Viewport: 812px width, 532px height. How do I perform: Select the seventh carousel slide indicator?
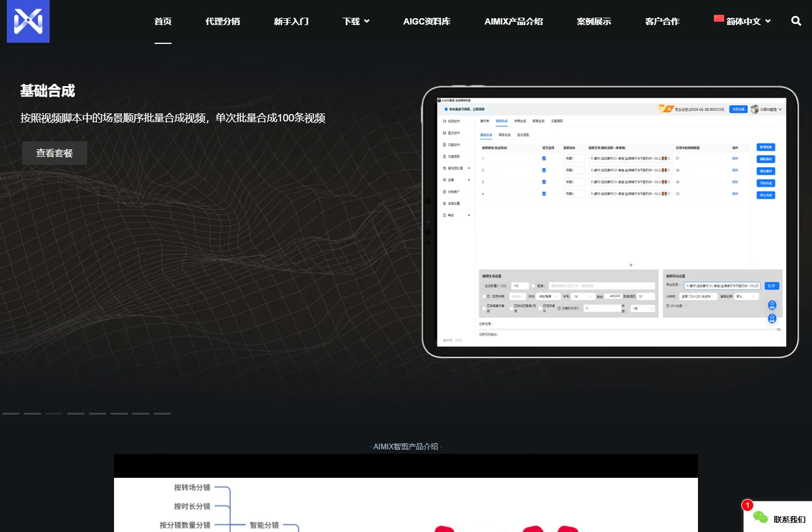tap(141, 413)
